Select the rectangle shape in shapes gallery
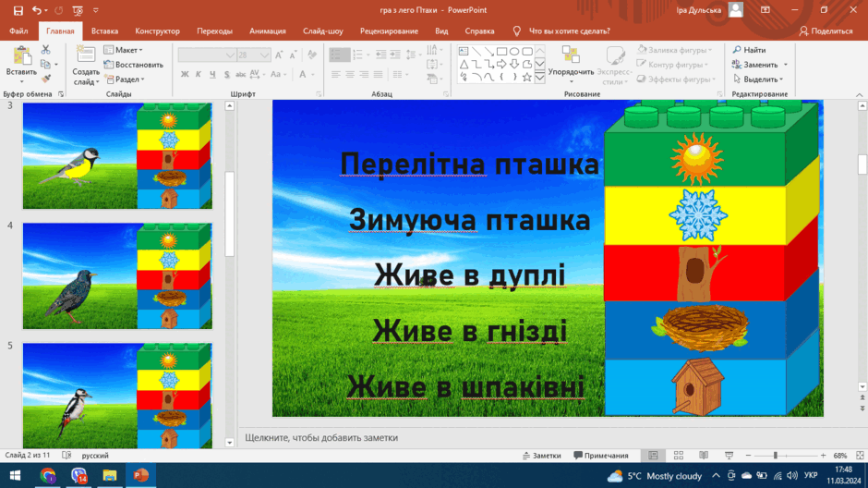 coord(501,52)
